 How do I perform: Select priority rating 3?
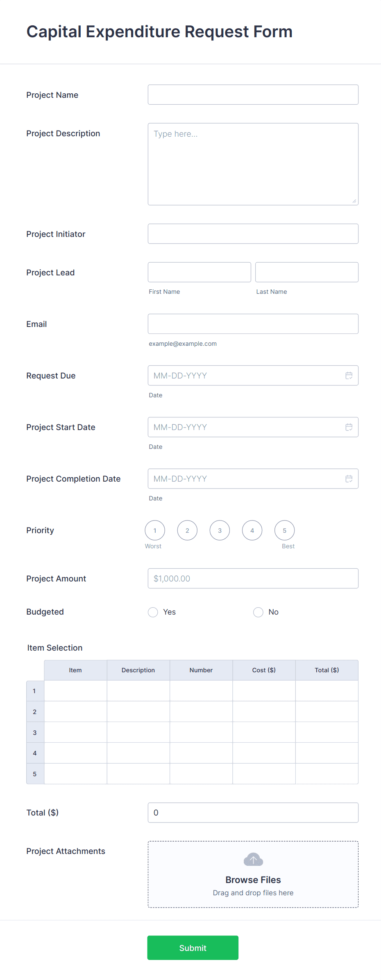[x=220, y=530]
